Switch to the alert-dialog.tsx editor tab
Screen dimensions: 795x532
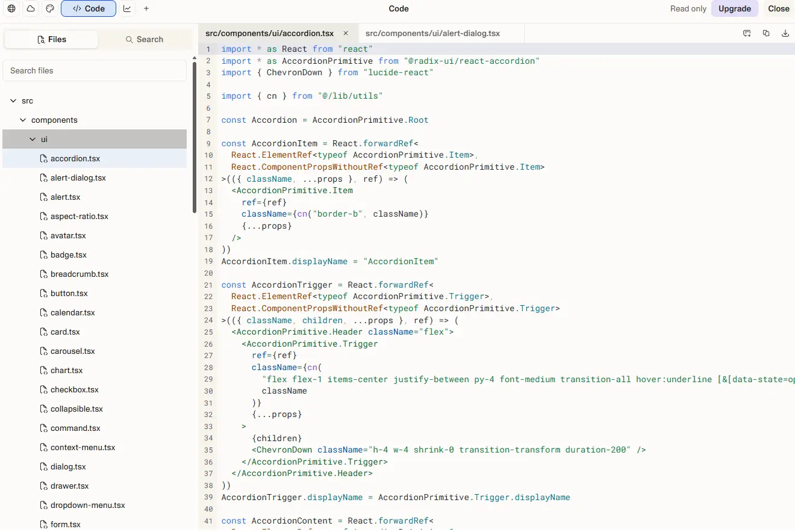[432, 33]
